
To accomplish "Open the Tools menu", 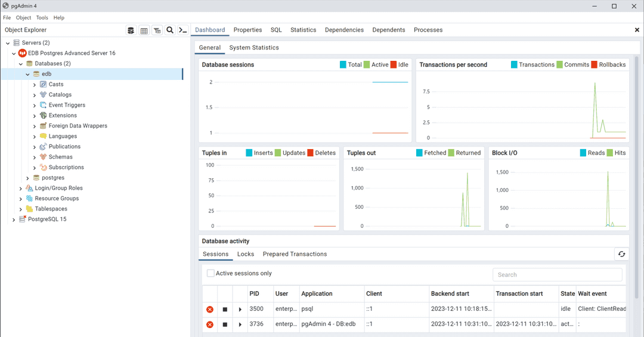I will pos(42,18).
